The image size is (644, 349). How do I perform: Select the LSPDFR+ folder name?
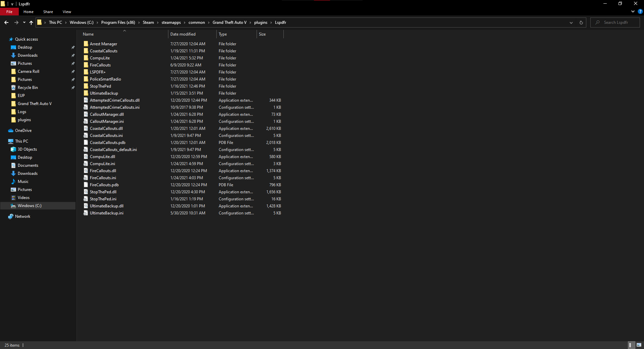click(98, 72)
